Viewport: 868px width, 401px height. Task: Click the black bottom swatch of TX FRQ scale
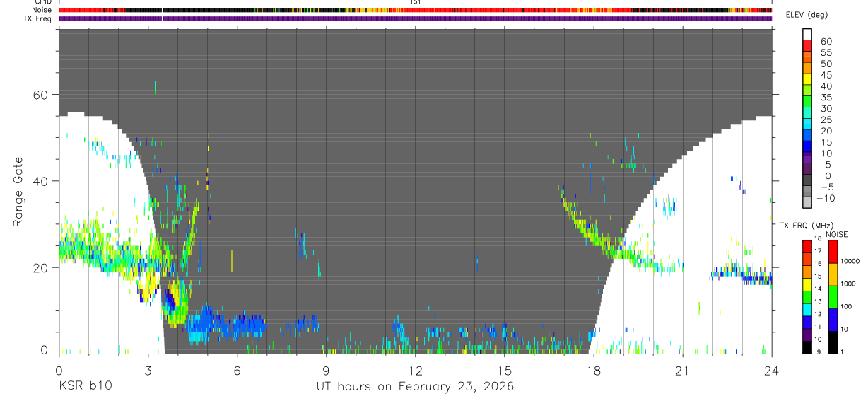(x=807, y=348)
